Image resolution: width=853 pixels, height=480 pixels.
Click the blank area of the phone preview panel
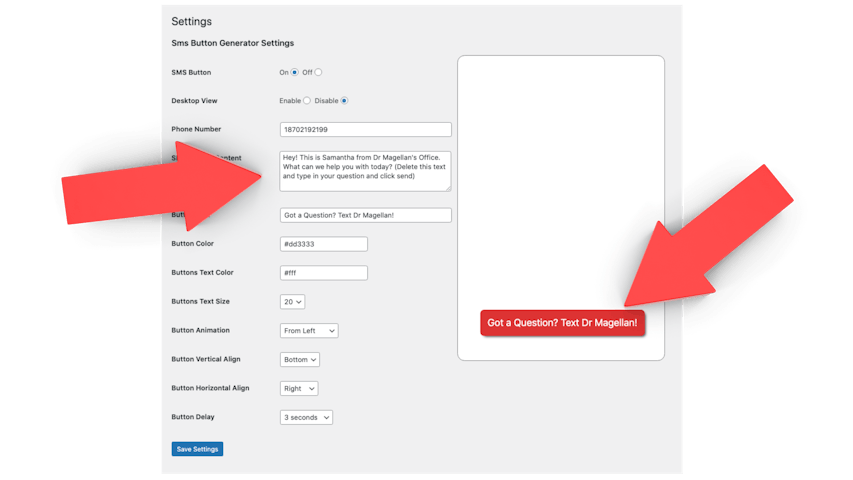(560, 170)
